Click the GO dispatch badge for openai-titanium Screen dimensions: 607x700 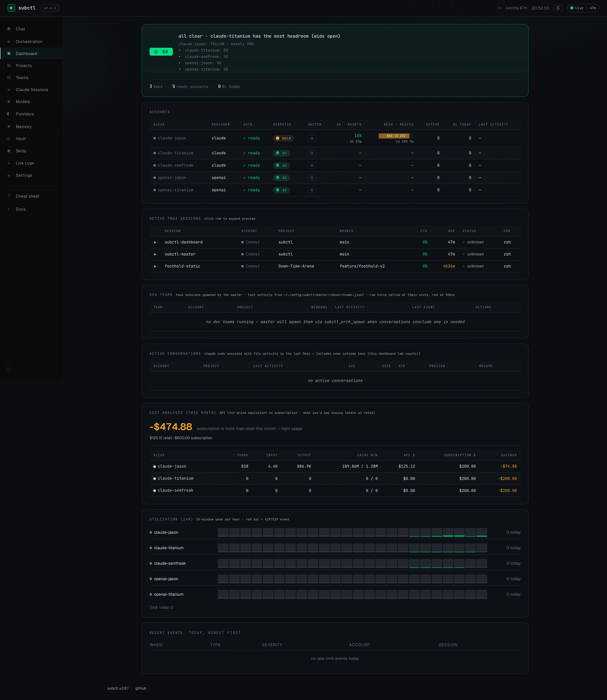click(281, 190)
